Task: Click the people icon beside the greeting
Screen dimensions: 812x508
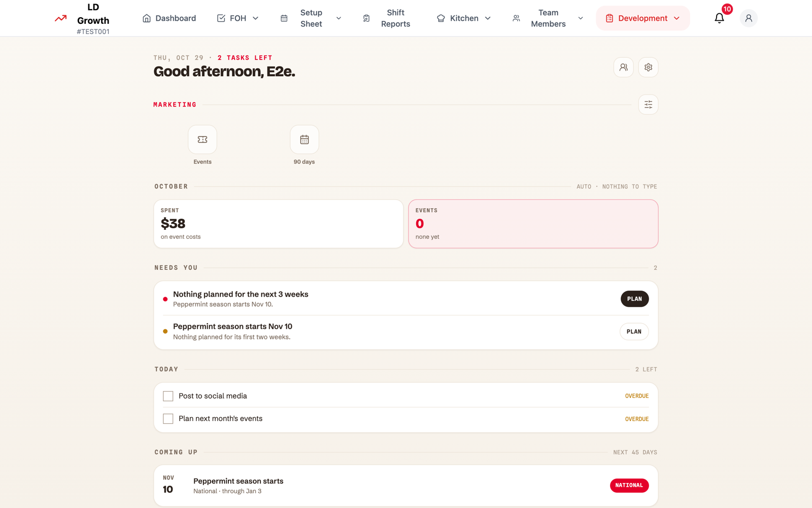Action: click(x=623, y=67)
